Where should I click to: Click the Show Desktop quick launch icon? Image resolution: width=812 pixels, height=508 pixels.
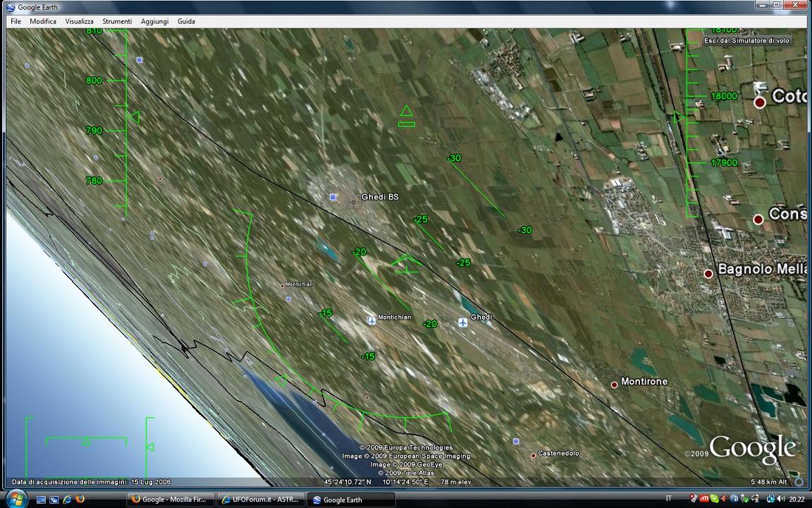coord(41,500)
